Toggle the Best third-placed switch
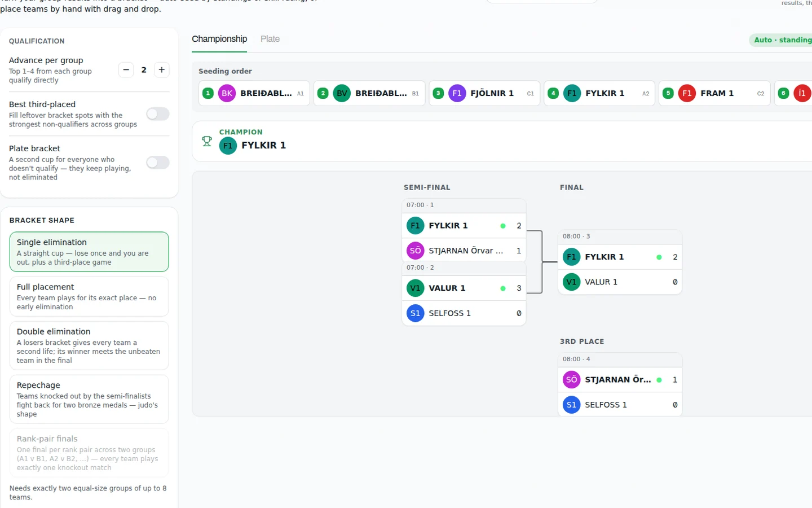Screen dimensions: 812x508 click(158, 114)
